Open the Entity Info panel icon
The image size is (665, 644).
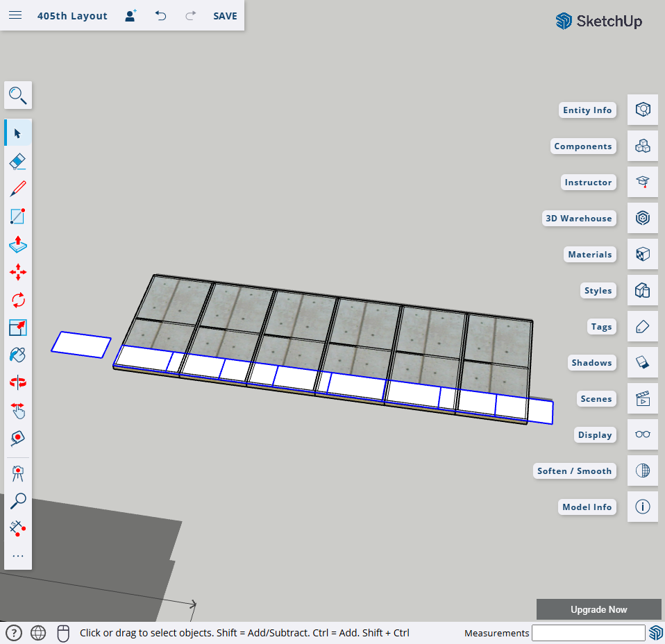643,110
